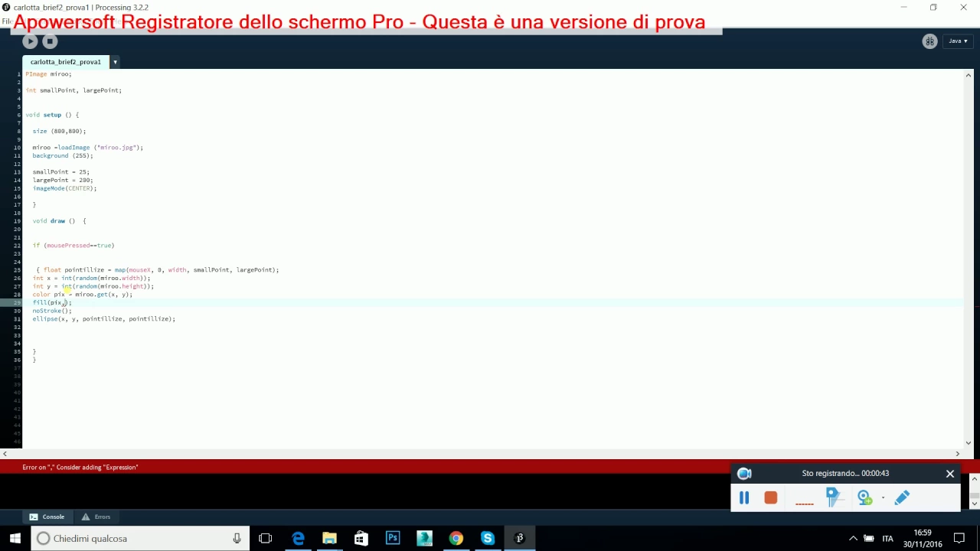
Task: Expand the webcam options arrow
Action: tap(883, 498)
